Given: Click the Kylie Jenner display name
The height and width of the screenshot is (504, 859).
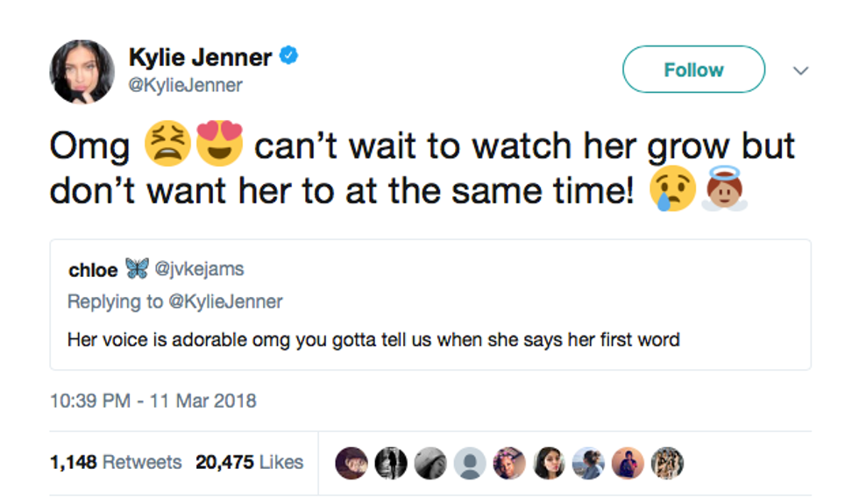Looking at the screenshot, I should [200, 58].
